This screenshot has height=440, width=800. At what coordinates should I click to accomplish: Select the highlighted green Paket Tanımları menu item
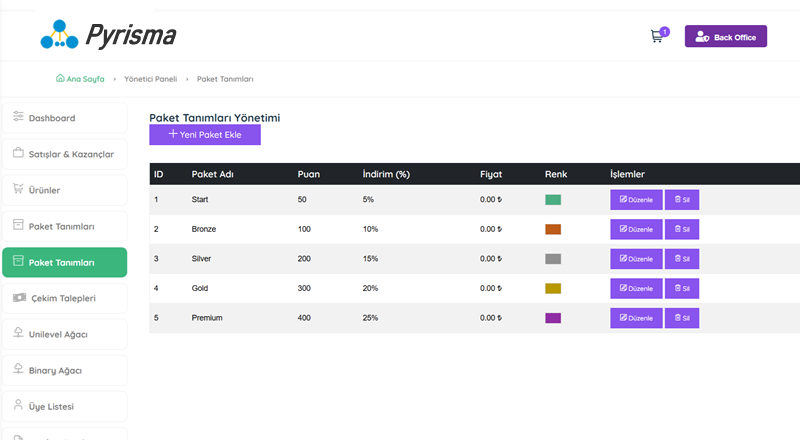[65, 262]
